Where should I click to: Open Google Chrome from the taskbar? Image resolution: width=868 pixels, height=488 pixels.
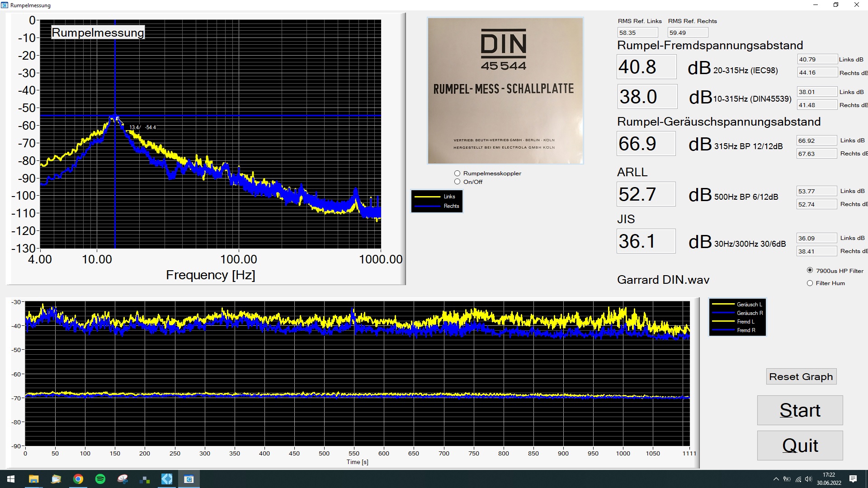78,479
